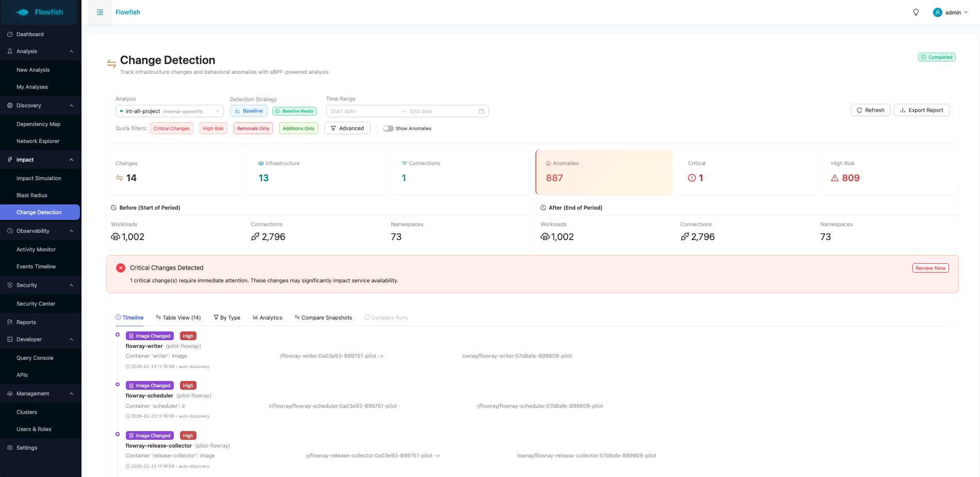Toggle the Removals Only quick filter
The width and height of the screenshot is (980, 477).
253,129
